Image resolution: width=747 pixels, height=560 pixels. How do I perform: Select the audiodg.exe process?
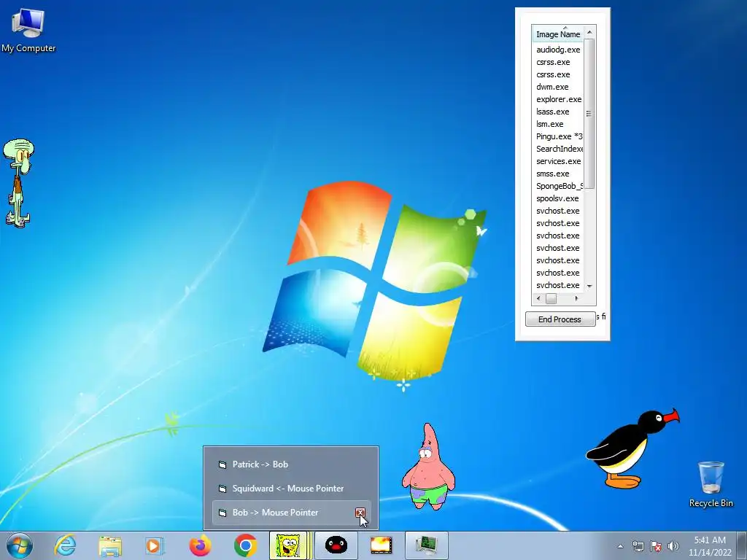click(558, 50)
